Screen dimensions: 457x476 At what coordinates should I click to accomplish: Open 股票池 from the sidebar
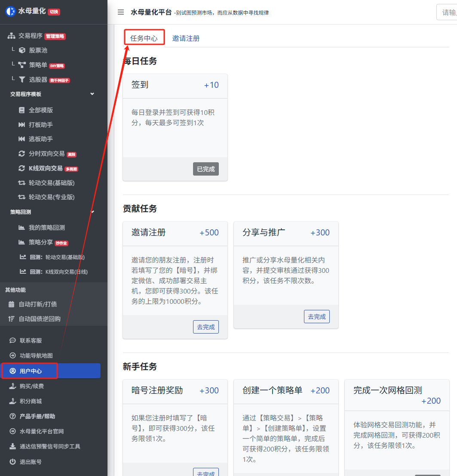[x=38, y=50]
